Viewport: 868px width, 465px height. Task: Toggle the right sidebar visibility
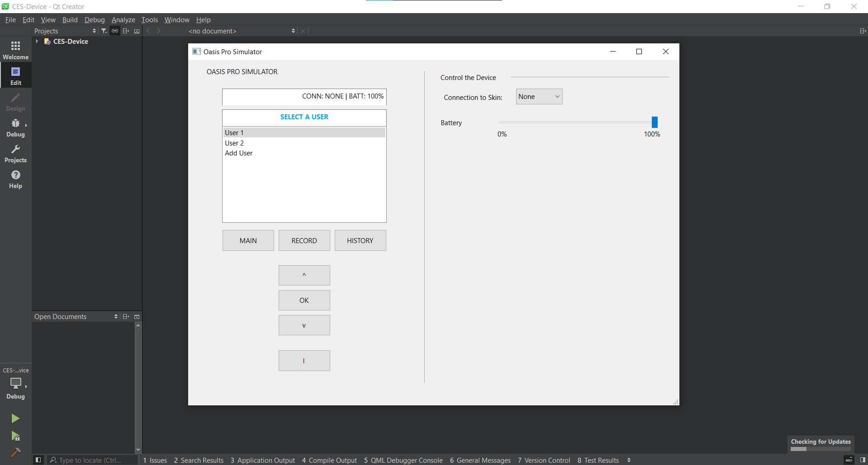pyautogui.click(x=863, y=460)
